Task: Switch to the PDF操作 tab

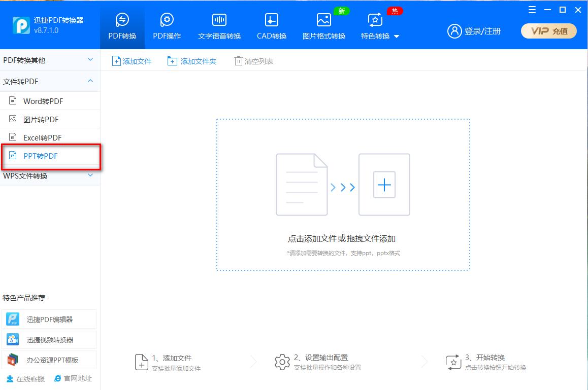Action: tap(167, 25)
